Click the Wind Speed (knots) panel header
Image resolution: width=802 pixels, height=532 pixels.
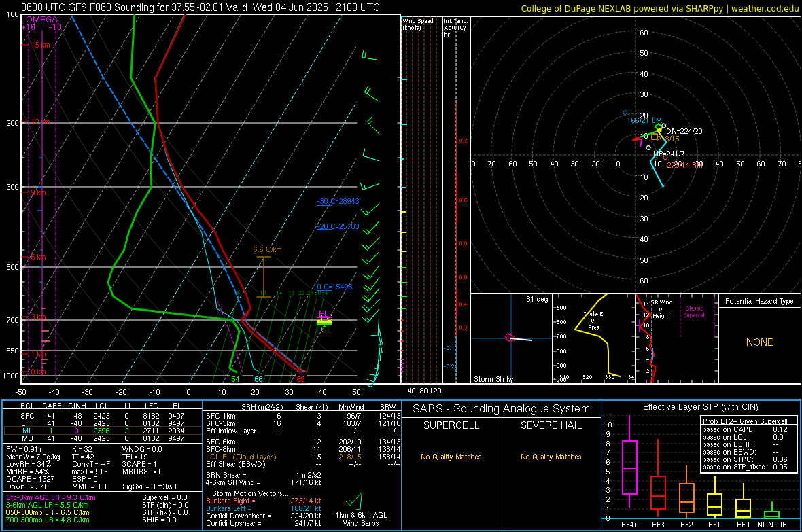click(x=418, y=24)
